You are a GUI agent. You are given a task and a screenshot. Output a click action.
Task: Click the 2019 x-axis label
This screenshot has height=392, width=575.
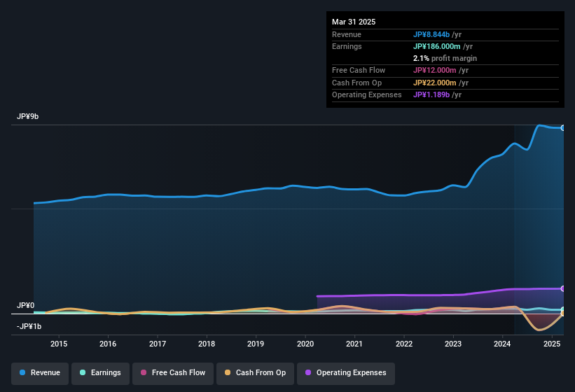tap(256, 344)
